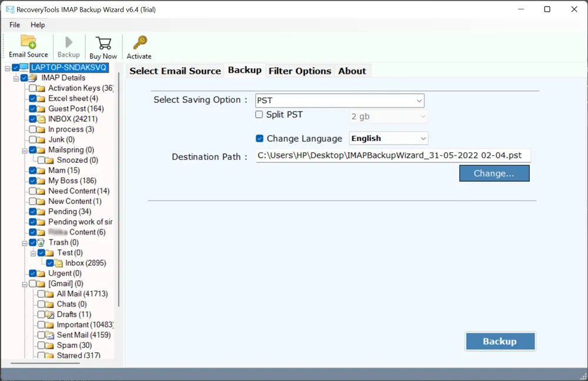Click the blue Backup button
Viewport: 588px width, 381px height.
(x=500, y=341)
